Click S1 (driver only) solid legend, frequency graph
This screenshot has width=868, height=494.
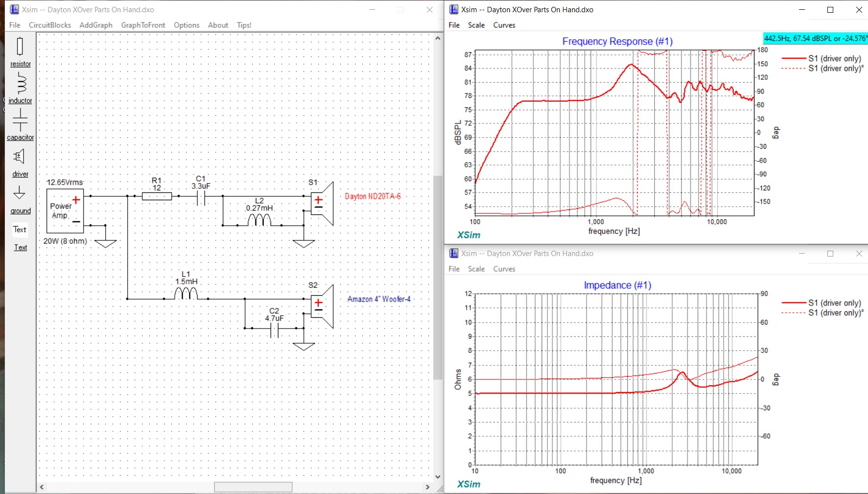point(822,58)
